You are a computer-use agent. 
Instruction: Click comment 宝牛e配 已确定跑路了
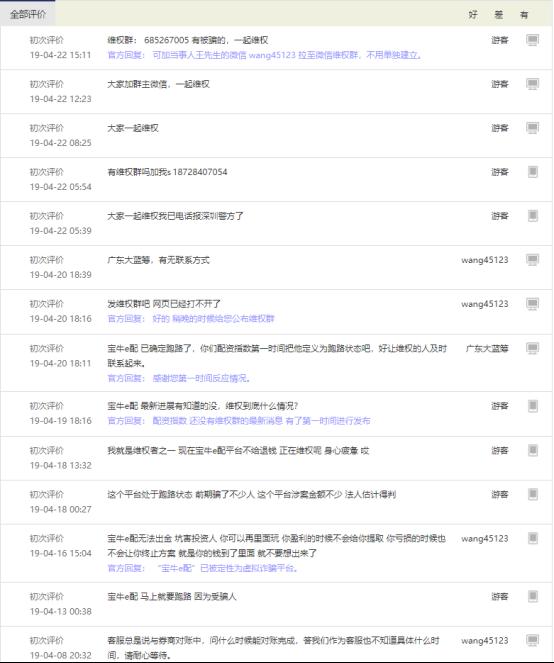click(277, 356)
